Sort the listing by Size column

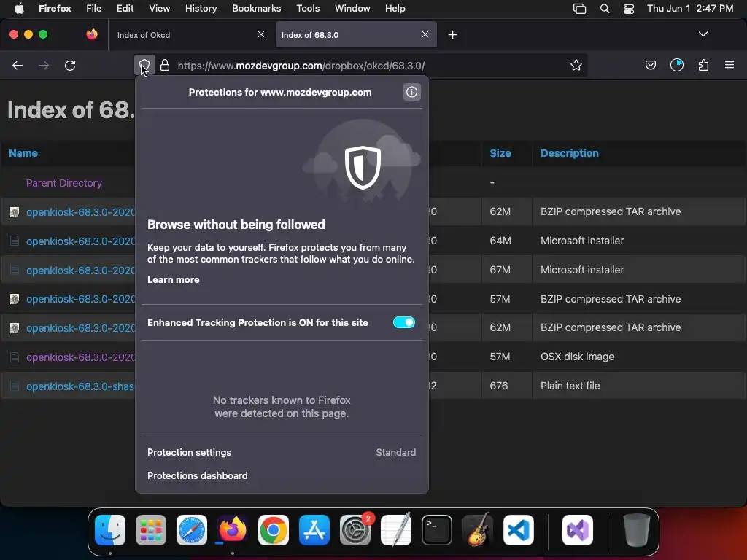tap(500, 153)
